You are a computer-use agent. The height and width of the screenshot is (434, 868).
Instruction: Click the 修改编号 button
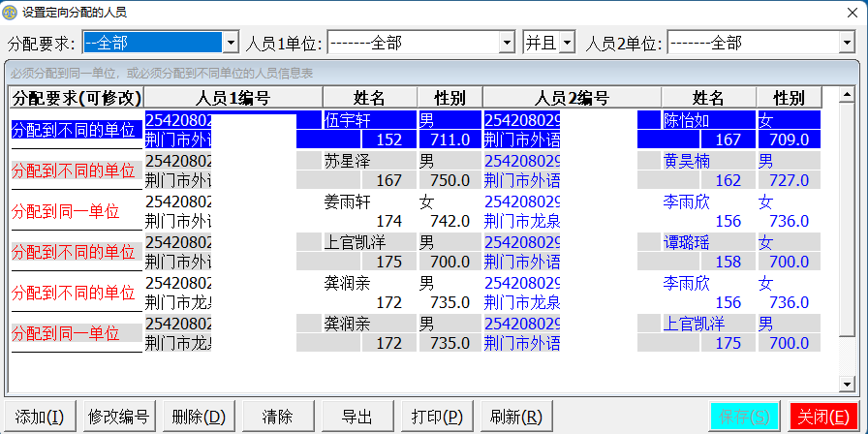point(118,417)
